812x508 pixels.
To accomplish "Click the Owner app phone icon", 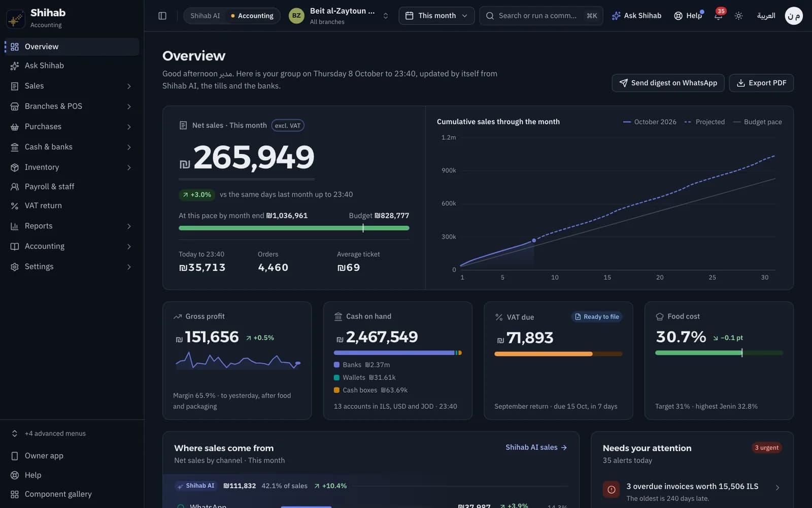I will pyautogui.click(x=15, y=456).
